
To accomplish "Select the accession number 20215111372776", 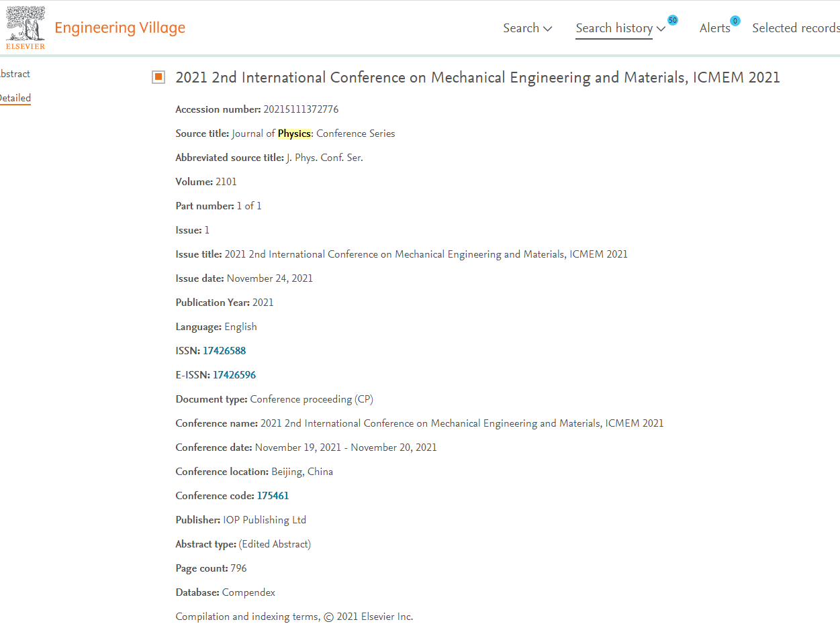I will click(301, 109).
